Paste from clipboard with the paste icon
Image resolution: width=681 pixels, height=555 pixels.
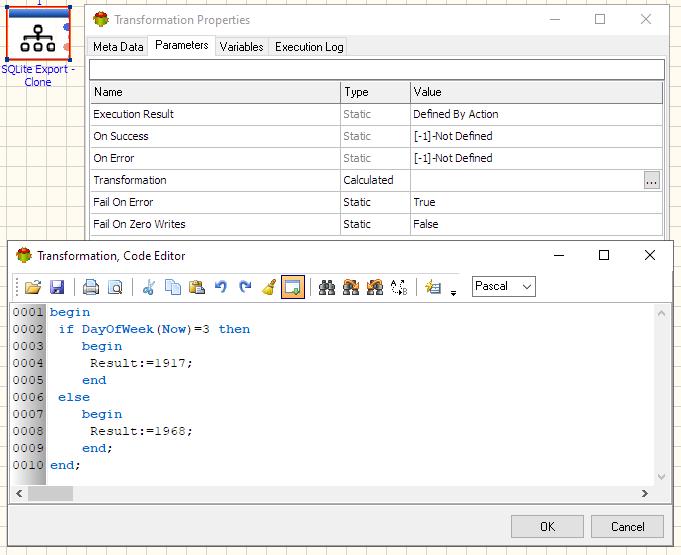[197, 287]
